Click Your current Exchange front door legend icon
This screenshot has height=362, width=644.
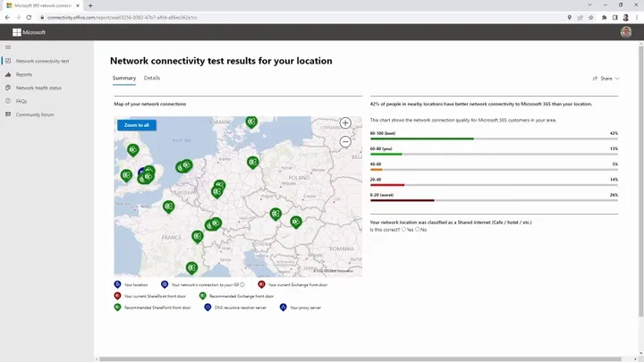click(261, 284)
